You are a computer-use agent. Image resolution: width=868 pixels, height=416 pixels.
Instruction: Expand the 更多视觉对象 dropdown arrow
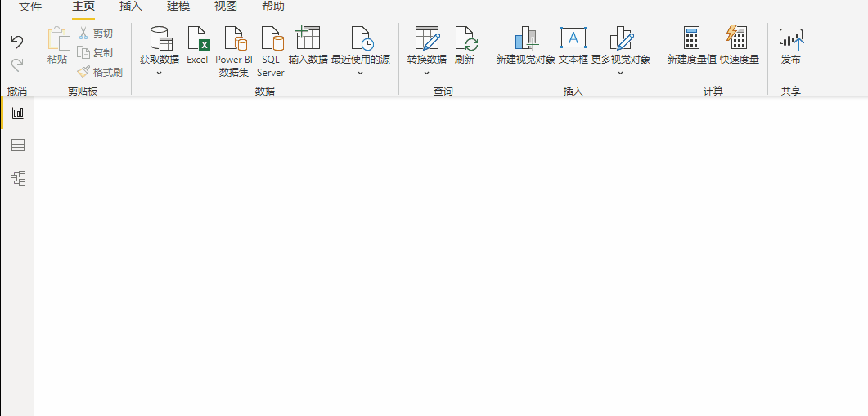(621, 73)
